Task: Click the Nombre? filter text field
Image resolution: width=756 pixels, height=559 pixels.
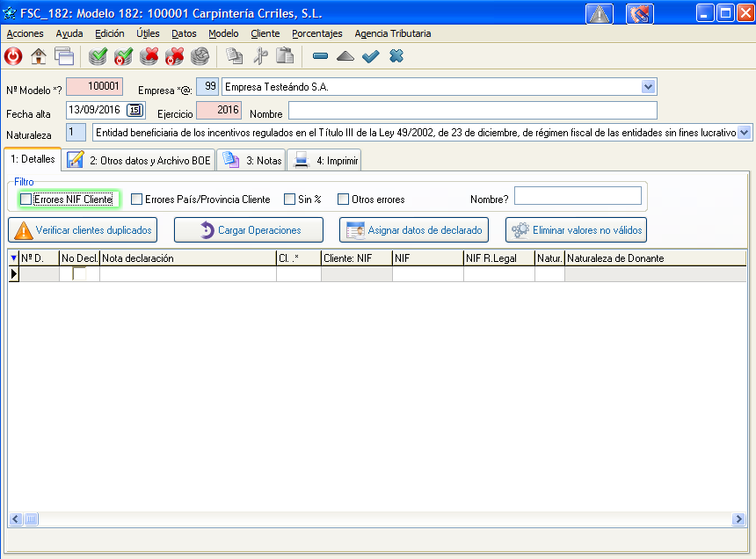Action: (x=578, y=196)
